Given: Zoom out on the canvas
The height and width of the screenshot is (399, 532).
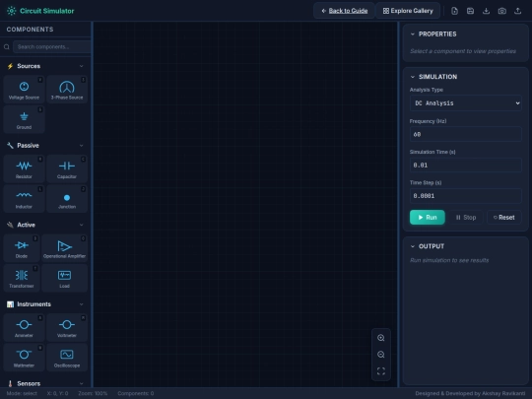Looking at the screenshot, I should point(381,355).
